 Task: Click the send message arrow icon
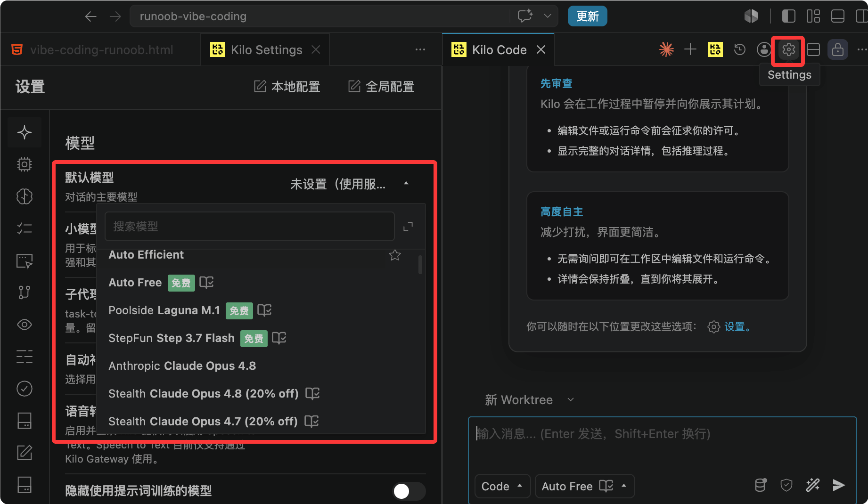[839, 486]
